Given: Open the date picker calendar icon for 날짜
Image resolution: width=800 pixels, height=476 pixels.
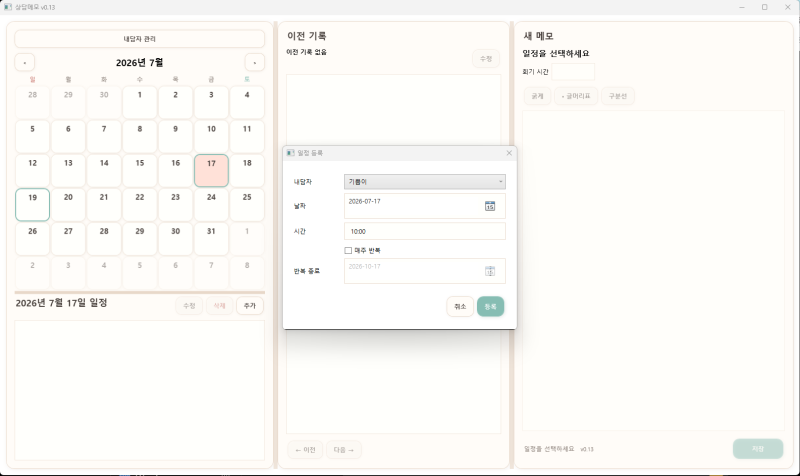Looking at the screenshot, I should pos(489,206).
